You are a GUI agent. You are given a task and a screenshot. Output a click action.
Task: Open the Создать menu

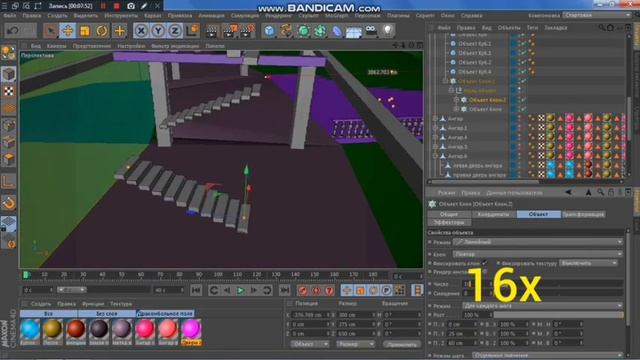pyautogui.click(x=57, y=16)
